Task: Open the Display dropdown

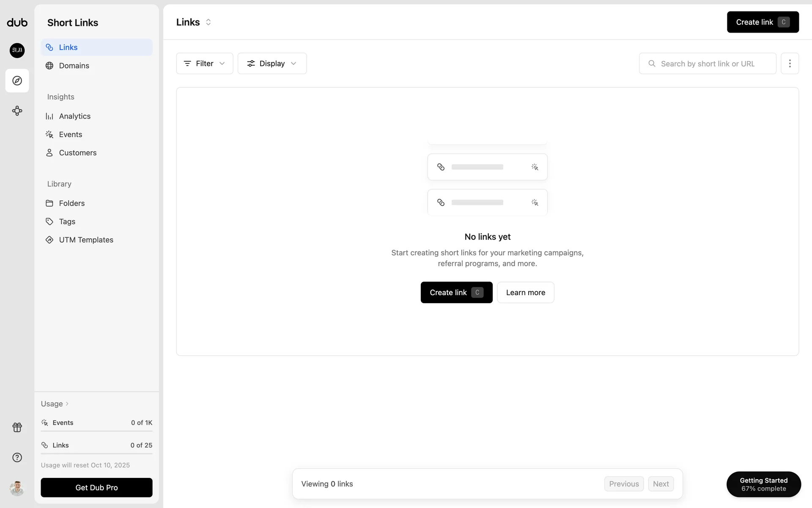Action: pyautogui.click(x=272, y=63)
